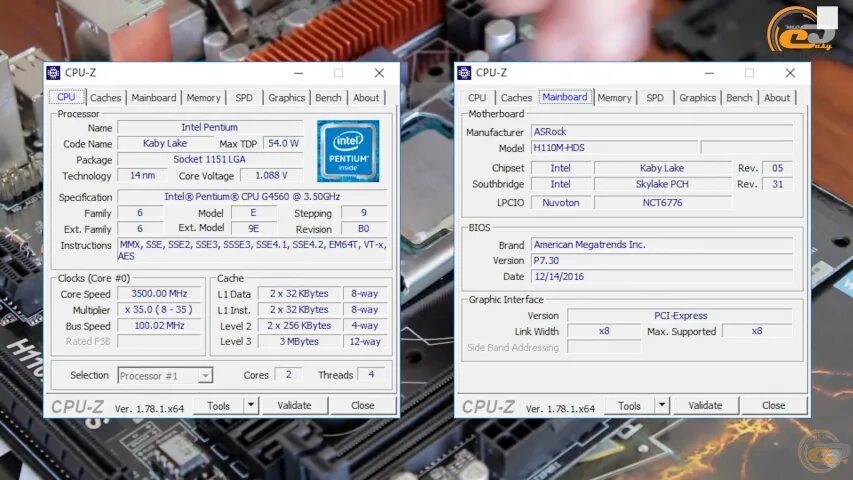Click the Tools button in left CPU-Z window

219,406
